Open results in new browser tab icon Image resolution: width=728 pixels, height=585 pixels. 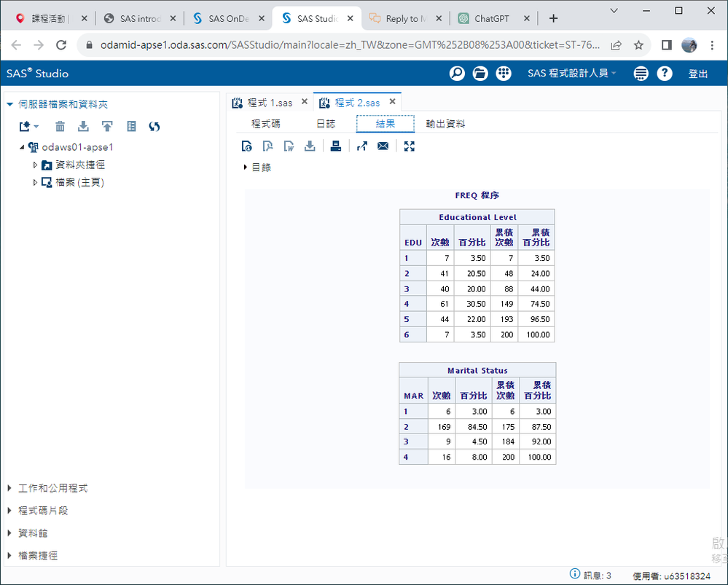[362, 146]
